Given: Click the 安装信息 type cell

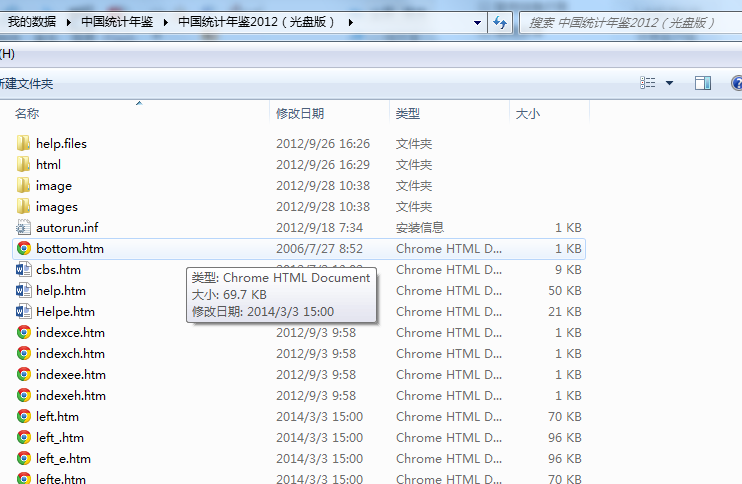Looking at the screenshot, I should (420, 228).
